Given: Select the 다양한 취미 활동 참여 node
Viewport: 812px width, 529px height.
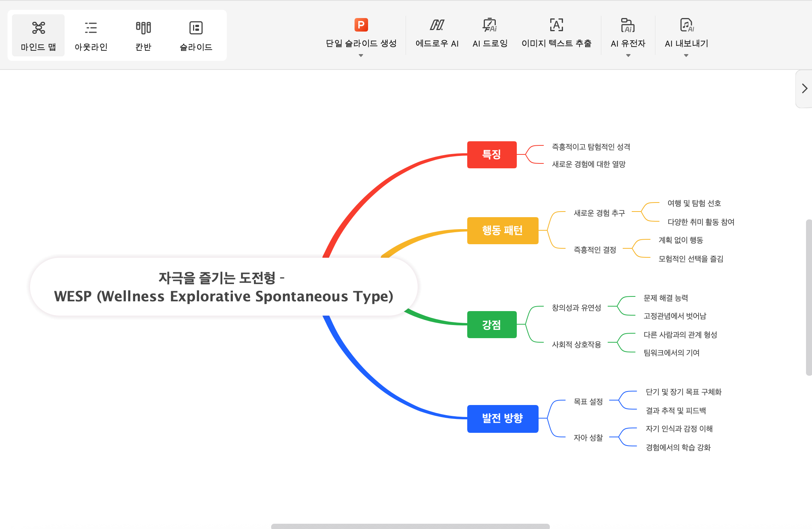Looking at the screenshot, I should click(x=701, y=222).
